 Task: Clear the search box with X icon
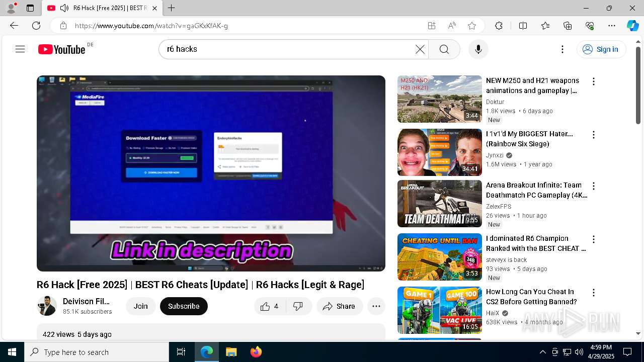(420, 49)
